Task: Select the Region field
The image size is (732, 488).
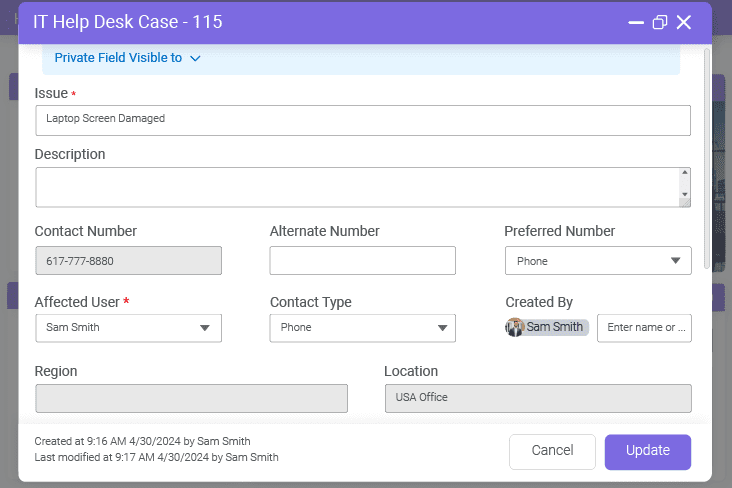Action: [x=191, y=398]
